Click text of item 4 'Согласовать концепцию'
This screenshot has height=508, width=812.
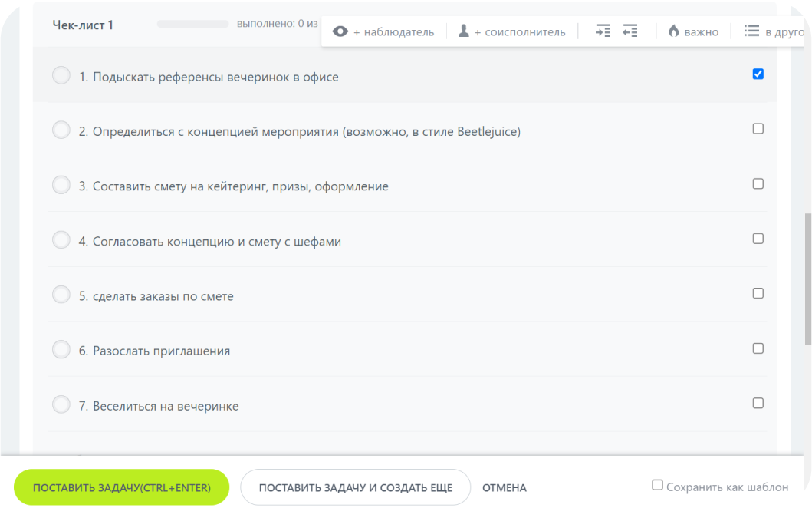[x=217, y=242]
